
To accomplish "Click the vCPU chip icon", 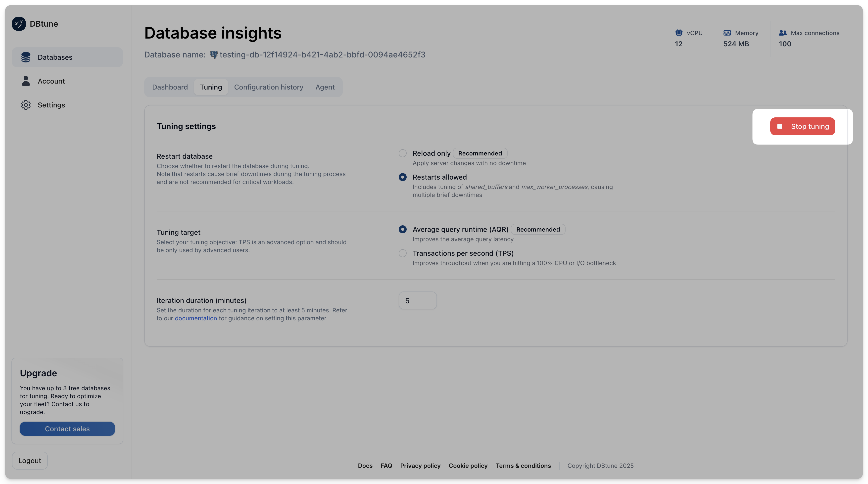I will (x=679, y=33).
